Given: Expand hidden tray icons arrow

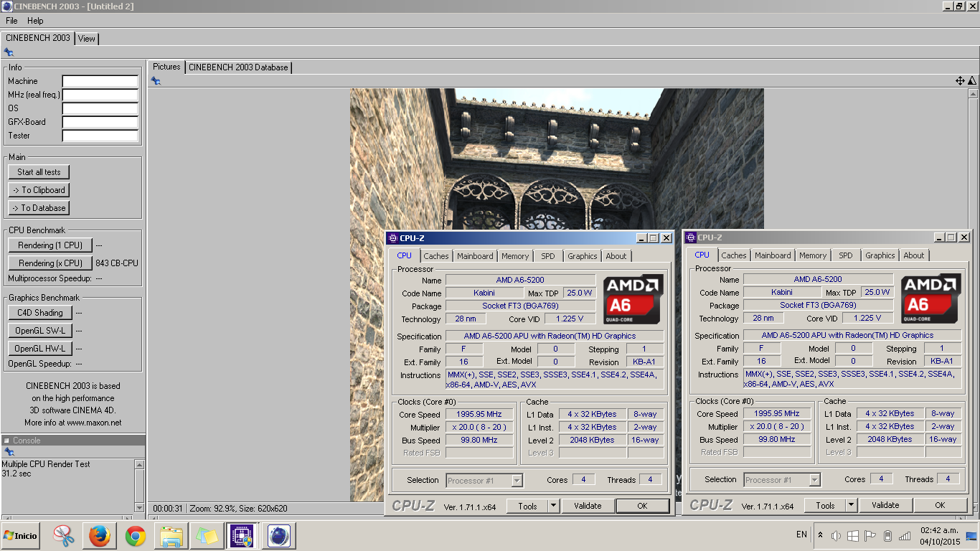Looking at the screenshot, I should click(820, 535).
